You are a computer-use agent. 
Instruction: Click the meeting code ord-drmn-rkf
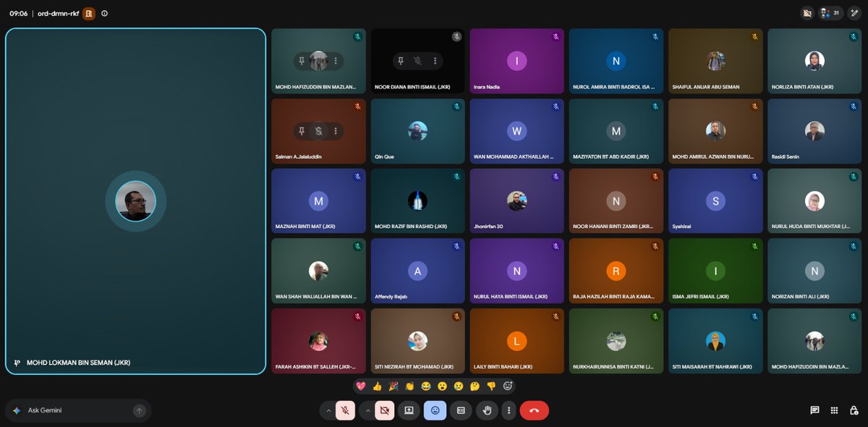click(x=58, y=13)
